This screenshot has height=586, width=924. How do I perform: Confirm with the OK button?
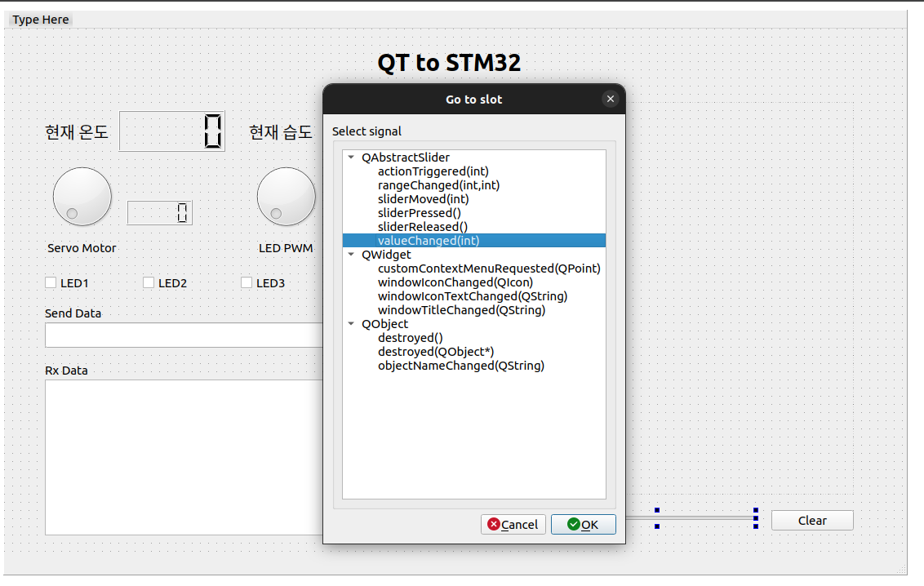point(584,524)
